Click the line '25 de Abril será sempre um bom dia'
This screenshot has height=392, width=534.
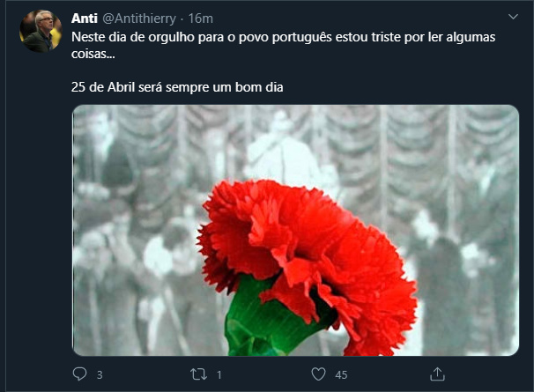point(177,87)
